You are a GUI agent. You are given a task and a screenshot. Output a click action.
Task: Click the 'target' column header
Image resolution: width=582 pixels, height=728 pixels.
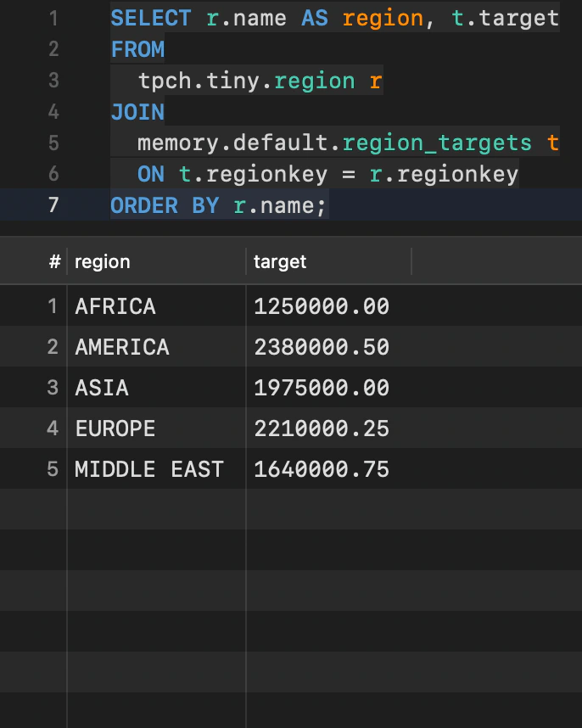click(x=328, y=262)
